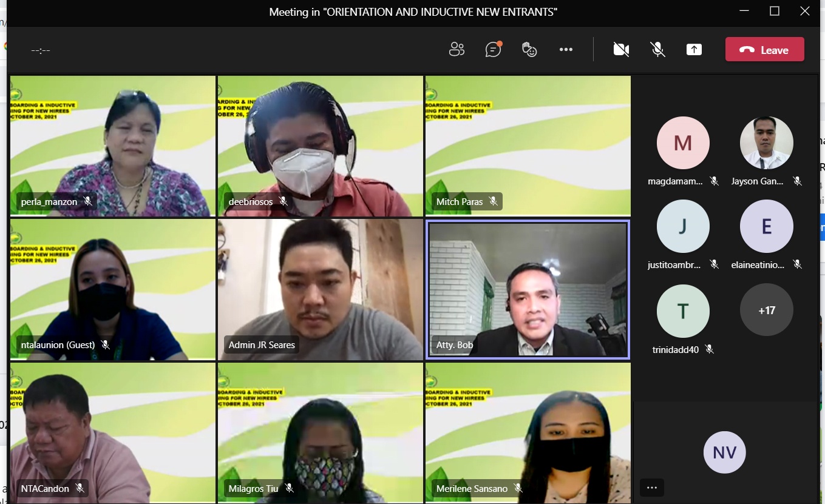The height and width of the screenshot is (504, 825).
Task: Click the Milagros Tiu name label
Action: click(x=253, y=488)
